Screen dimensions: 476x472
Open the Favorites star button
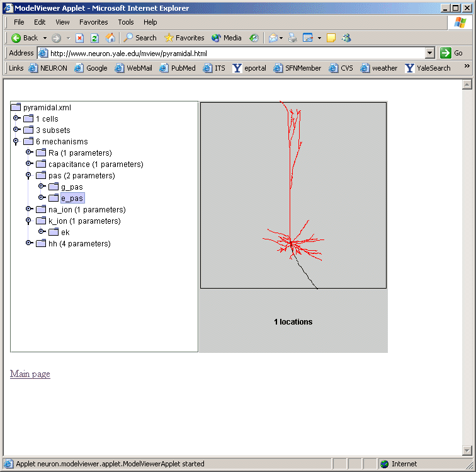point(184,38)
